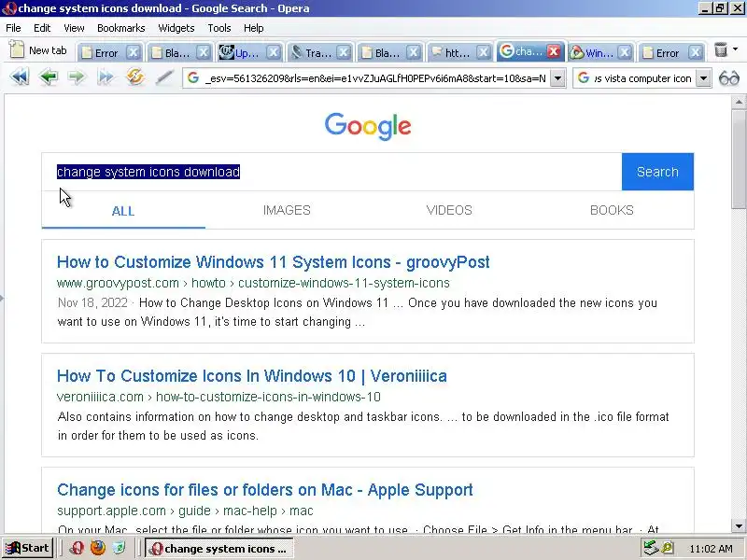
Task: Click the www.groovypost.com breadcrumb URL
Action: pyautogui.click(x=253, y=283)
